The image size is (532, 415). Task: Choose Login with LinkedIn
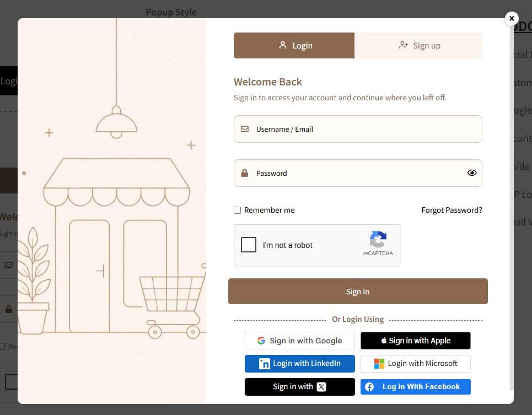click(299, 363)
